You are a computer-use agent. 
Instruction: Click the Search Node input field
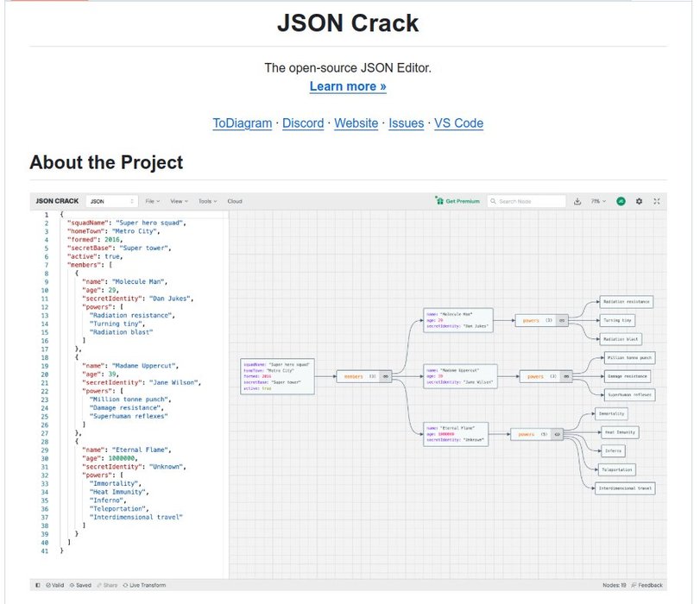pos(528,201)
